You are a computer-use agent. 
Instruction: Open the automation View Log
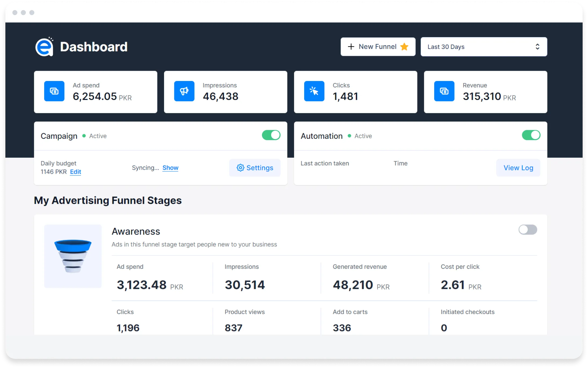click(x=518, y=168)
